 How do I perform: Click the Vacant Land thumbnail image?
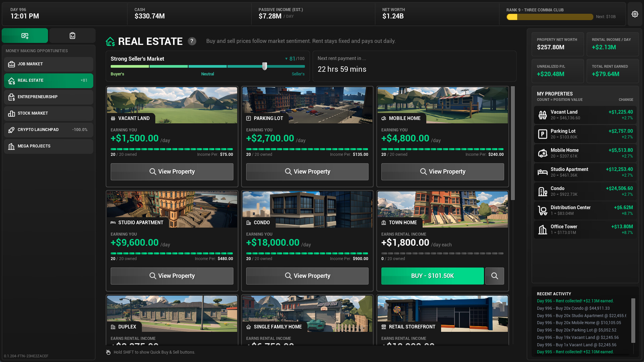172,105
